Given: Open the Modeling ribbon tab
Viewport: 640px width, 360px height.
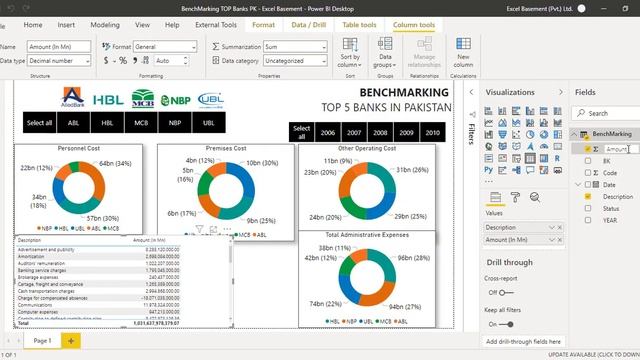Looking at the screenshot, I should click(x=105, y=25).
